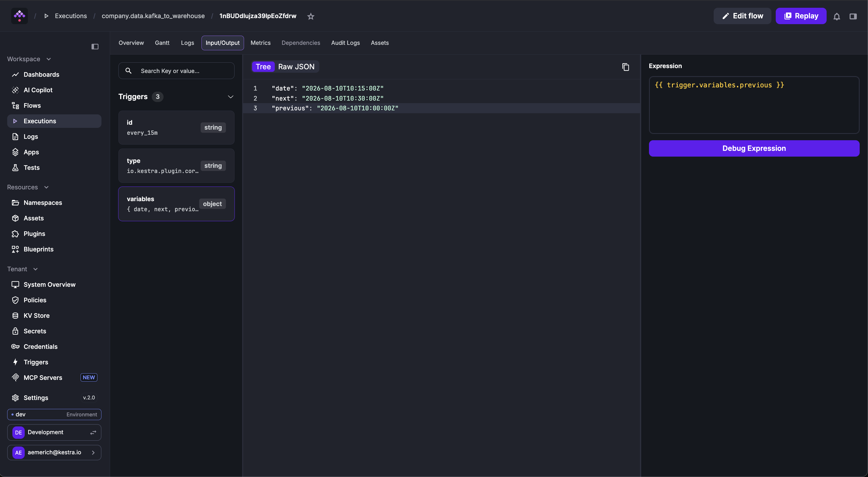Image resolution: width=868 pixels, height=477 pixels.
Task: Open Policies page
Action: [x=54, y=300]
